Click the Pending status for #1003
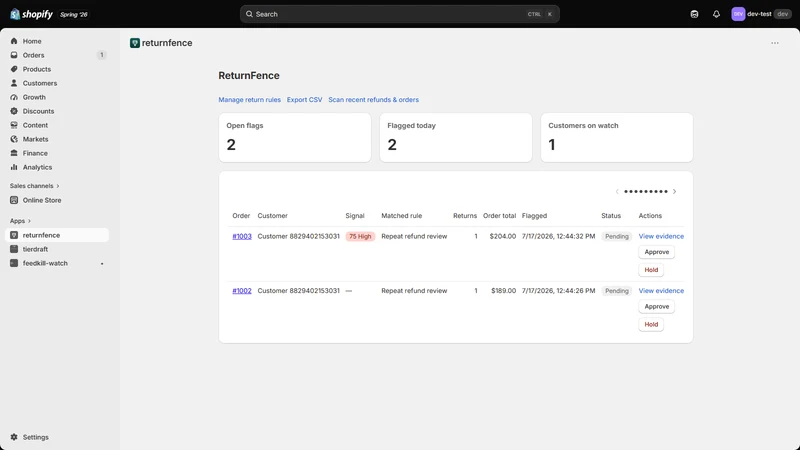The height and width of the screenshot is (450, 800). 617,236
